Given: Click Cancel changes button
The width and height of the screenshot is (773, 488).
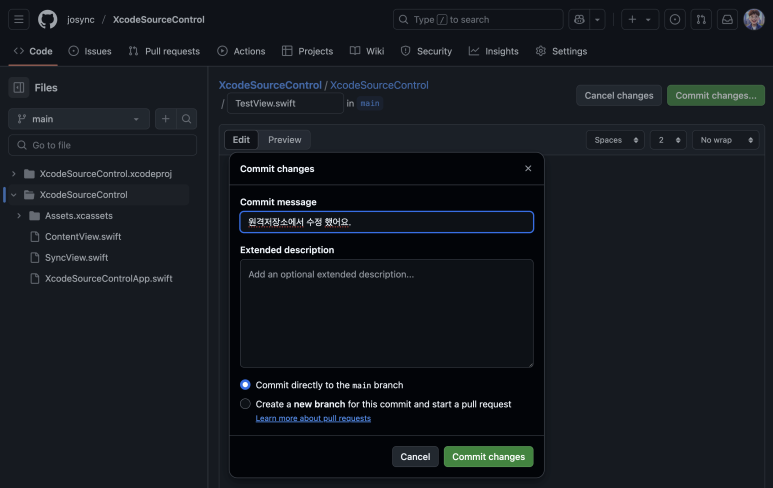Looking at the screenshot, I should (x=619, y=96).
